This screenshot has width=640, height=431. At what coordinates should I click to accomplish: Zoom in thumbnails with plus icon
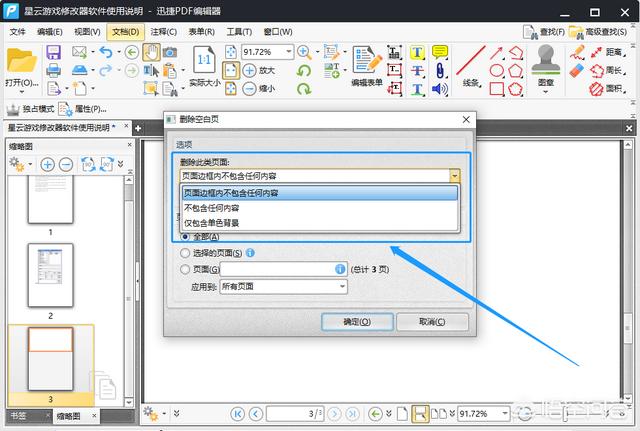click(47, 164)
